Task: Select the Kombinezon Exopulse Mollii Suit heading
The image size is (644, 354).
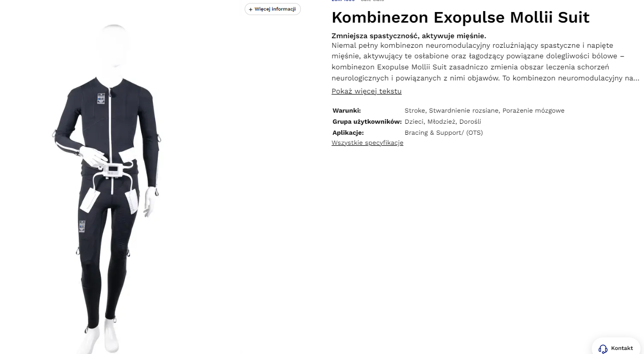Action: 461,17
